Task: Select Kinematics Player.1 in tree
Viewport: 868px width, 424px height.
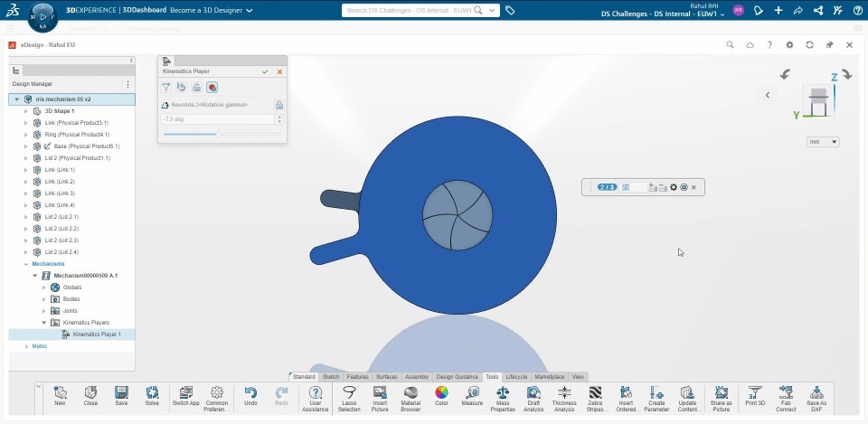Action: (72, 334)
